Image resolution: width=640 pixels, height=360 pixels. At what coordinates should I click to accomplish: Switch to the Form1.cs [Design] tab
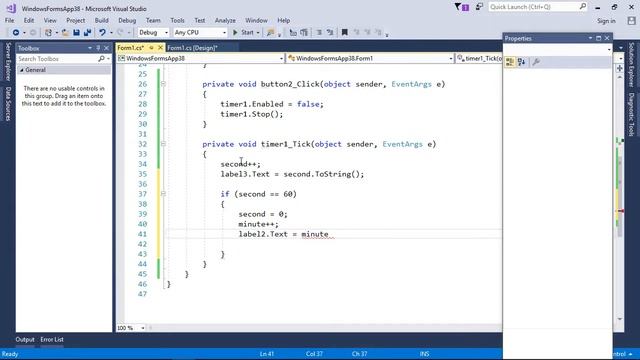click(192, 48)
